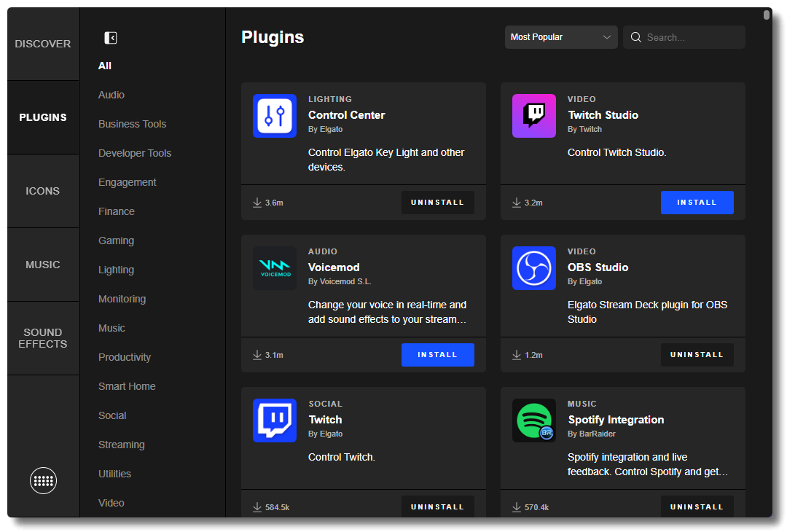787x532 pixels.
Task: Select the Music category in sidebar list
Action: (x=112, y=328)
